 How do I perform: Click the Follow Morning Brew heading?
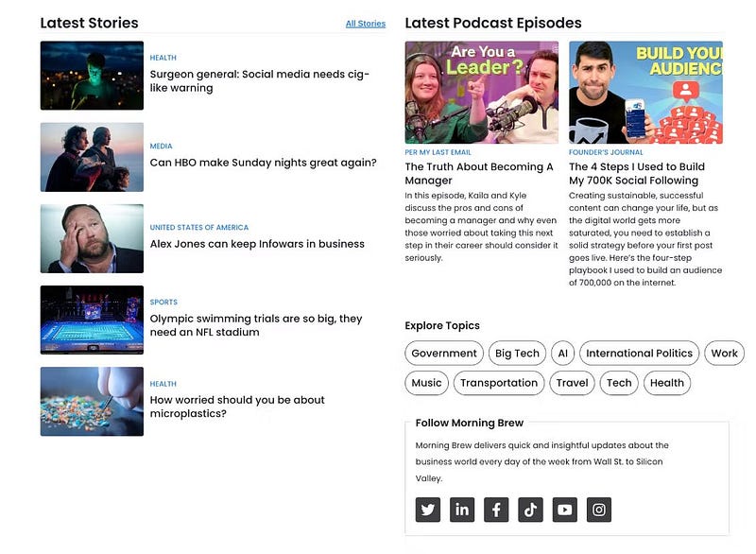point(469,423)
